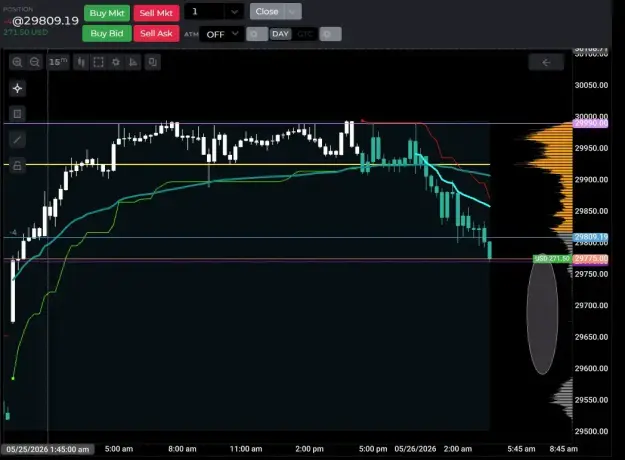This screenshot has height=460, width=625.
Task: Click the 30050.00 price axis value
Action: tap(592, 85)
